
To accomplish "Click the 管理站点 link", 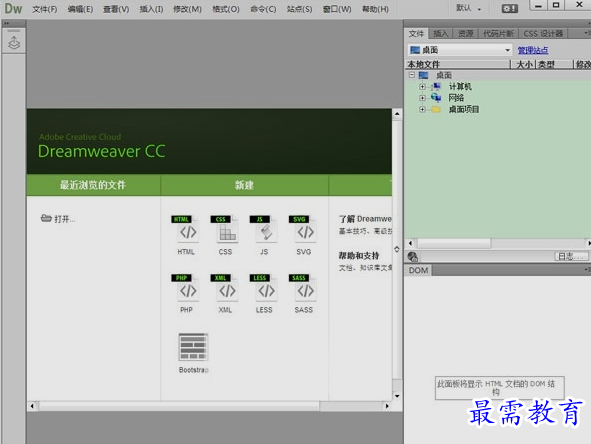I will point(533,50).
